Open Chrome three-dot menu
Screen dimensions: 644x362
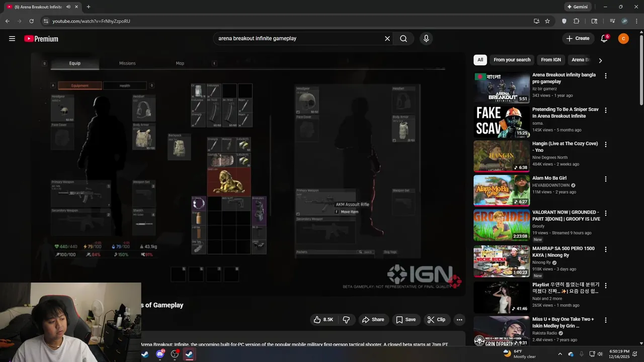point(636,21)
